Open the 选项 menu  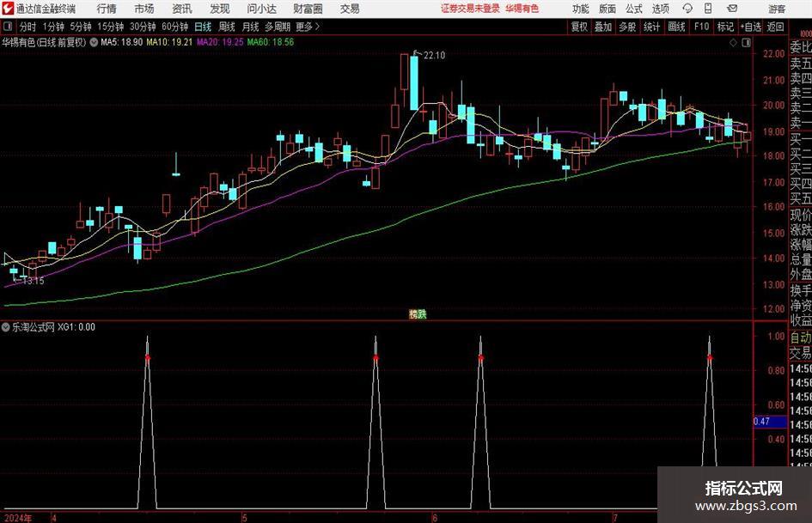(x=660, y=9)
